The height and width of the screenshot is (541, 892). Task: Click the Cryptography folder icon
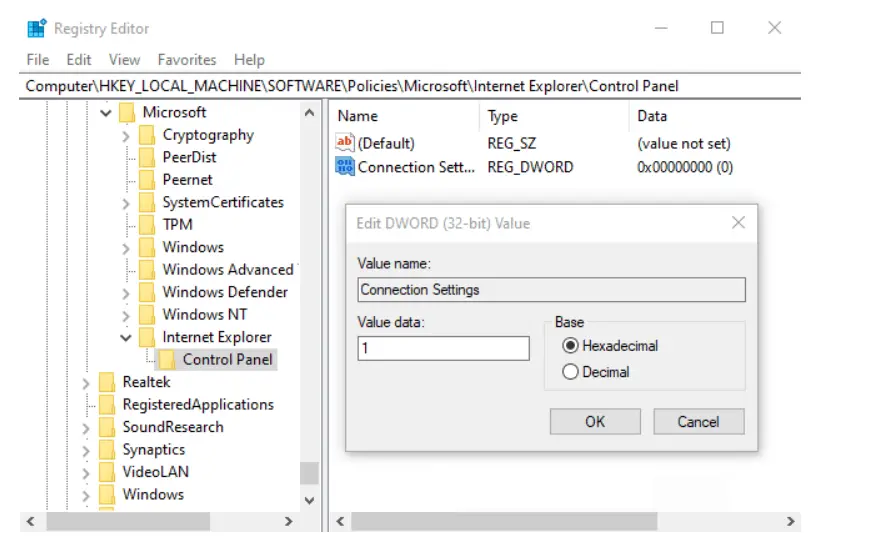[147, 135]
